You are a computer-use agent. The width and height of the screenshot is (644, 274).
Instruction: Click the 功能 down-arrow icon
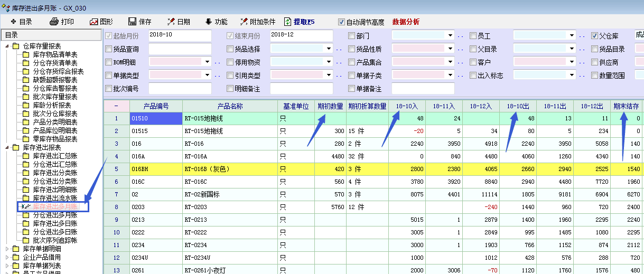pyautogui.click(x=209, y=22)
